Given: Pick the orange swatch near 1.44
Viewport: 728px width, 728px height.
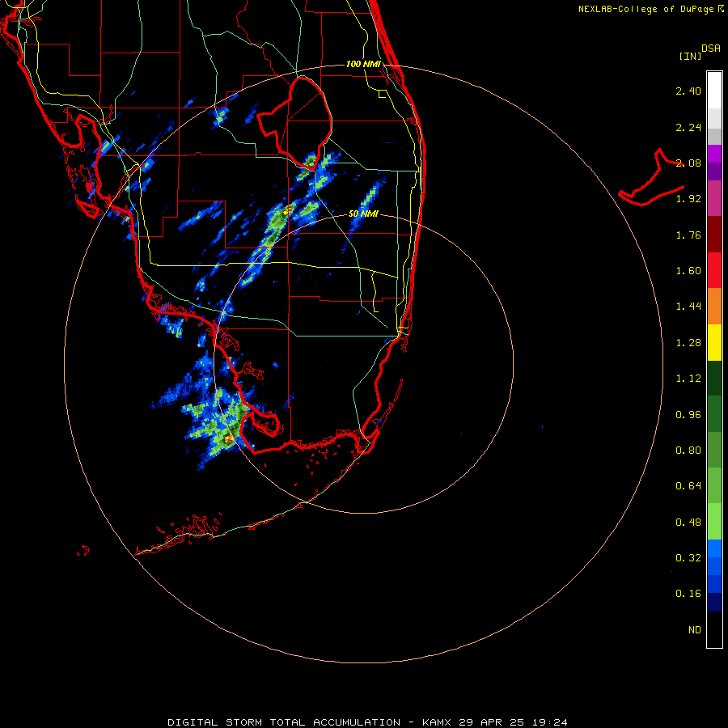Looking at the screenshot, I should tap(714, 307).
